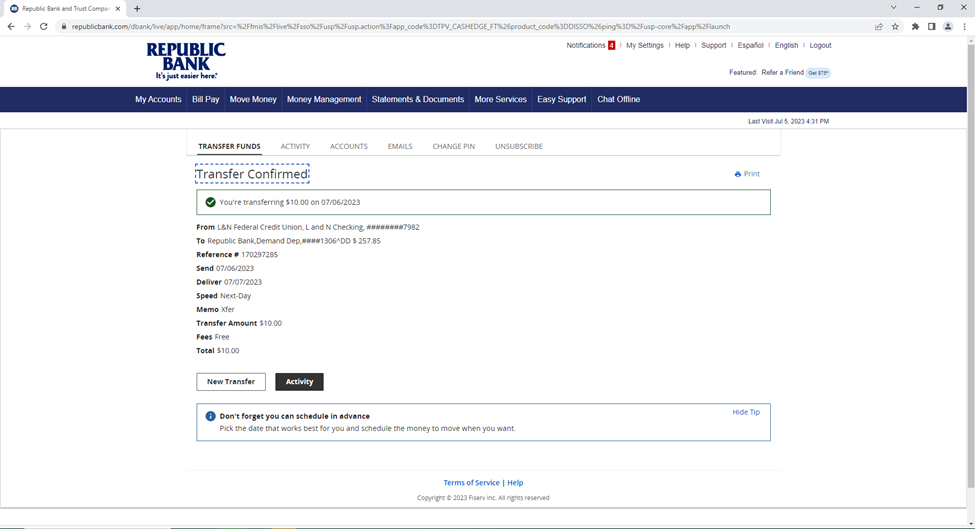Open Notifications link in header
The image size is (975, 529).
[586, 45]
